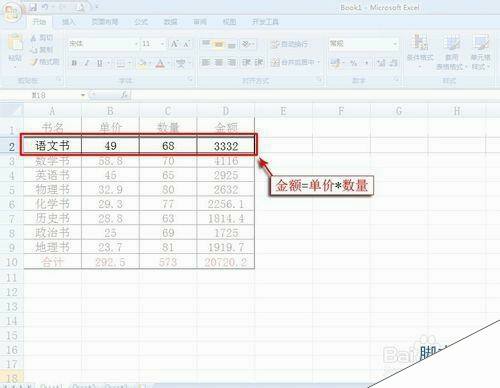Image resolution: width=500 pixels, height=388 pixels.
Task: Select cell D2 containing 3332
Action: (x=226, y=145)
